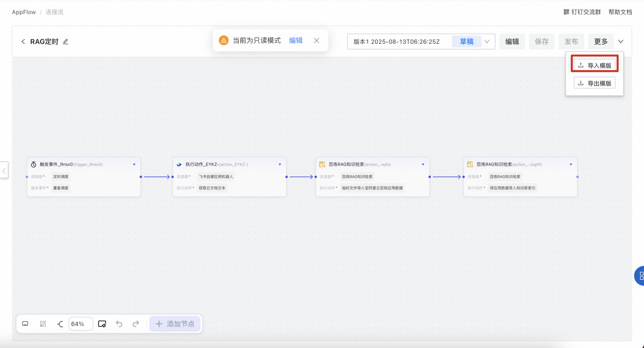Click the pencil icon beside RAG定时
Viewport: 644px width, 348px height.
pyautogui.click(x=65, y=42)
